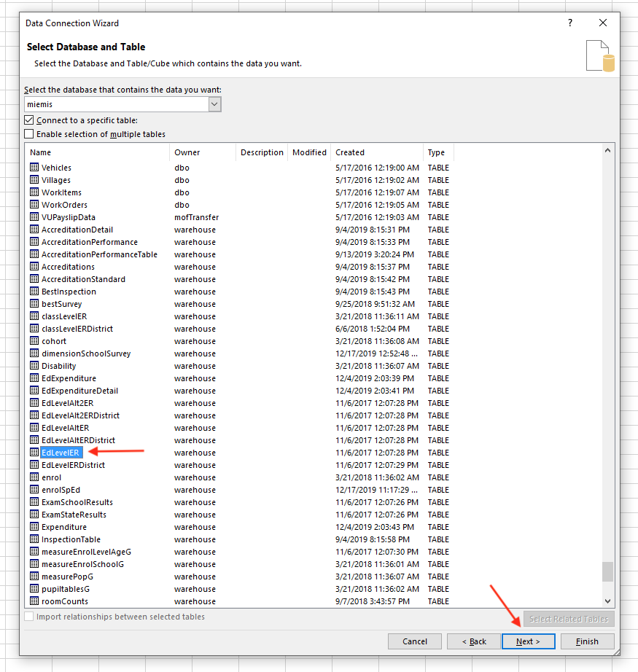This screenshot has width=638, height=672.
Task: Click the table icon beside roomCounts
Action: click(x=34, y=601)
